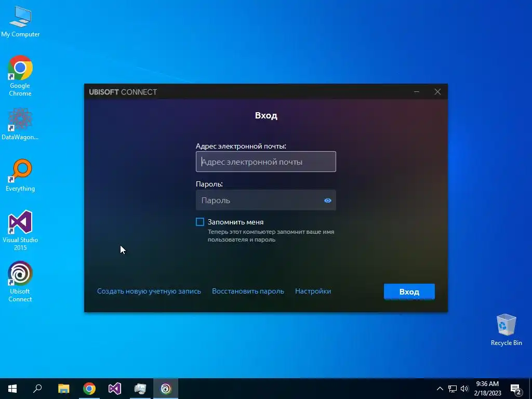Open clock and date 9:36 AM
The width and height of the screenshot is (532, 399).
487,389
